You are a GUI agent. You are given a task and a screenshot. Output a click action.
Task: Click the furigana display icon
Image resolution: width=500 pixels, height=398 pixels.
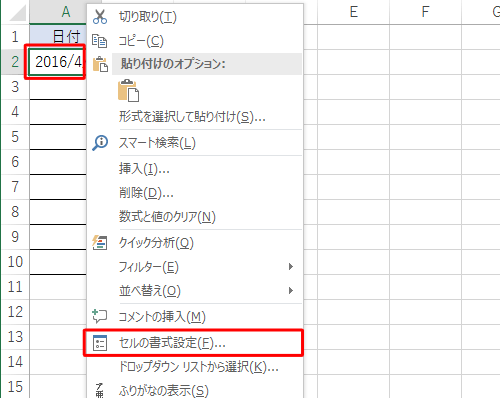99,390
